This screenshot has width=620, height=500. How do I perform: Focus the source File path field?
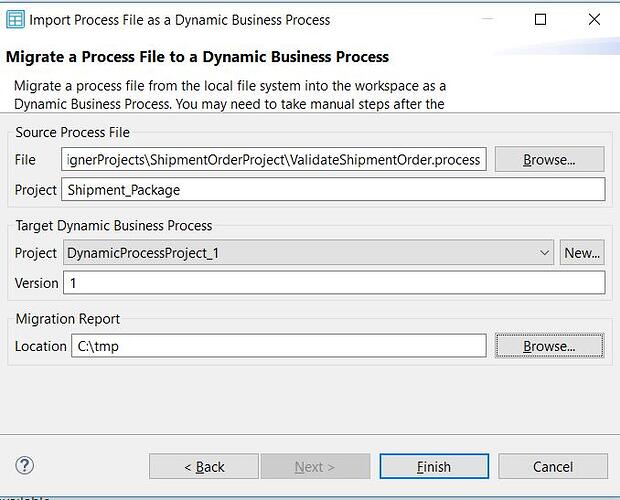click(x=274, y=160)
